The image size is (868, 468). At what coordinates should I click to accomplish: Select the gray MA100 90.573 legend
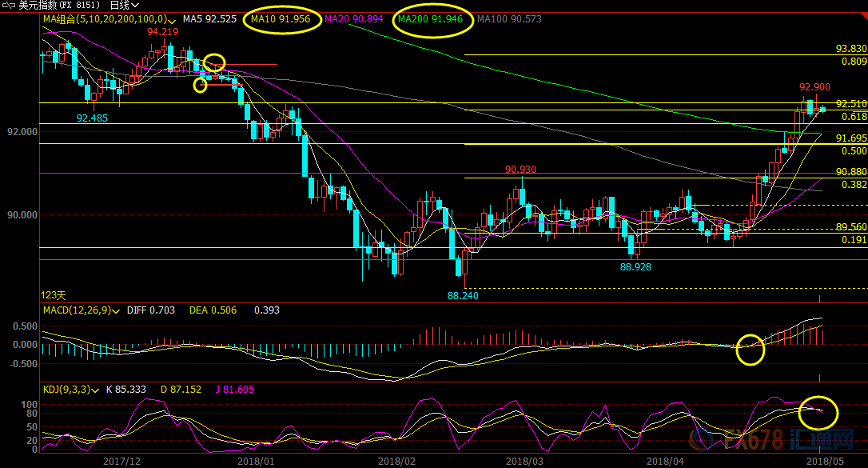(508, 18)
